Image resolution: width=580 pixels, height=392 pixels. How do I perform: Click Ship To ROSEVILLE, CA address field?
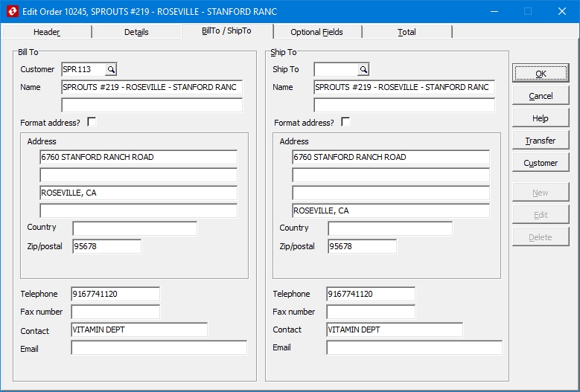coord(391,211)
